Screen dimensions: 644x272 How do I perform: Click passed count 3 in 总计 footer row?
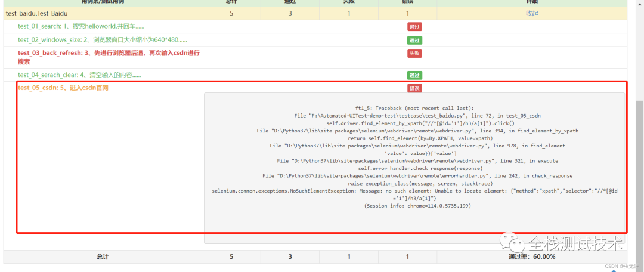tap(290, 257)
